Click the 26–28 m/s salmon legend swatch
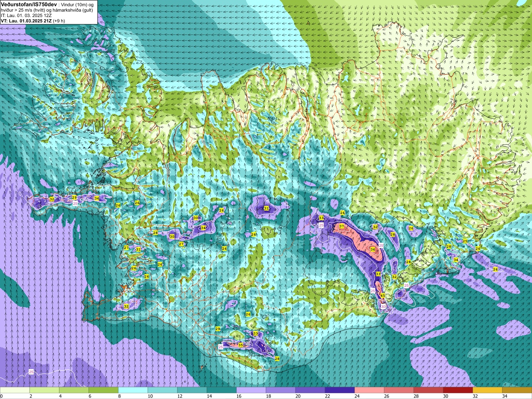The width and height of the screenshot is (532, 399). coord(399,390)
